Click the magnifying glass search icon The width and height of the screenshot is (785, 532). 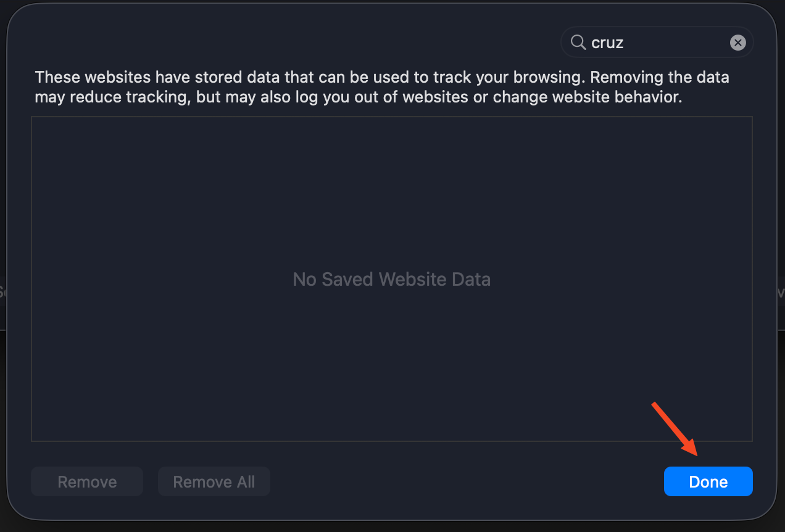578,42
